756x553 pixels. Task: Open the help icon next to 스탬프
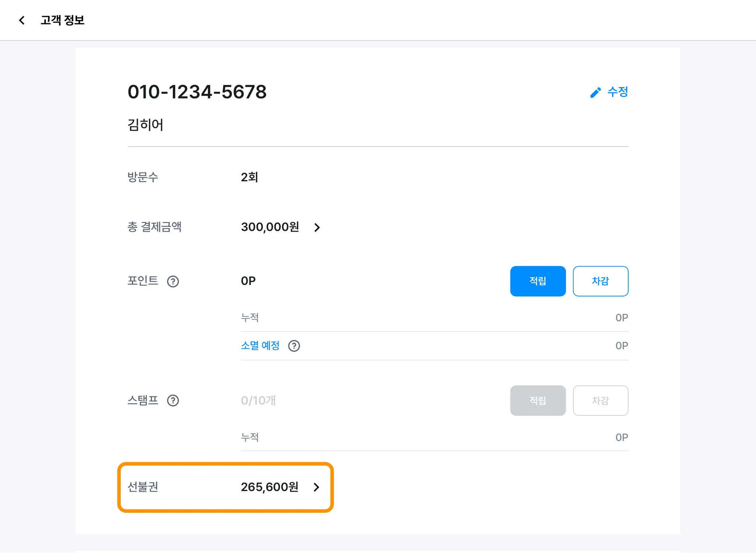(173, 401)
